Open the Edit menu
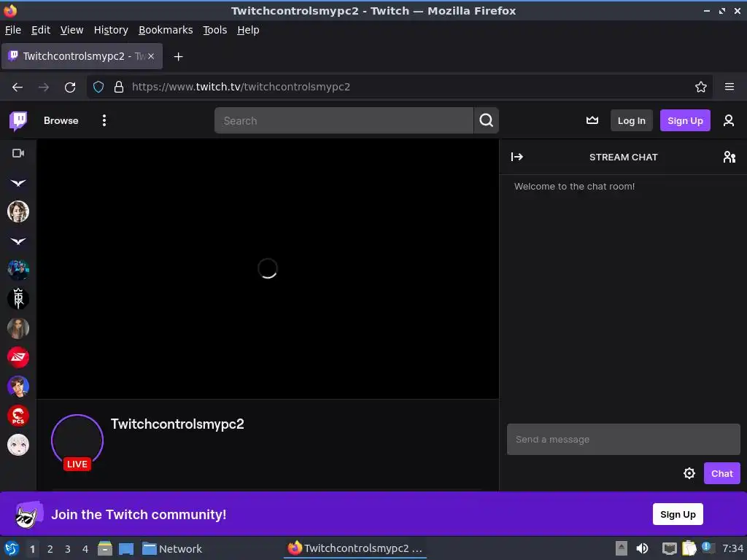Viewport: 747px width, 560px height. tap(41, 30)
